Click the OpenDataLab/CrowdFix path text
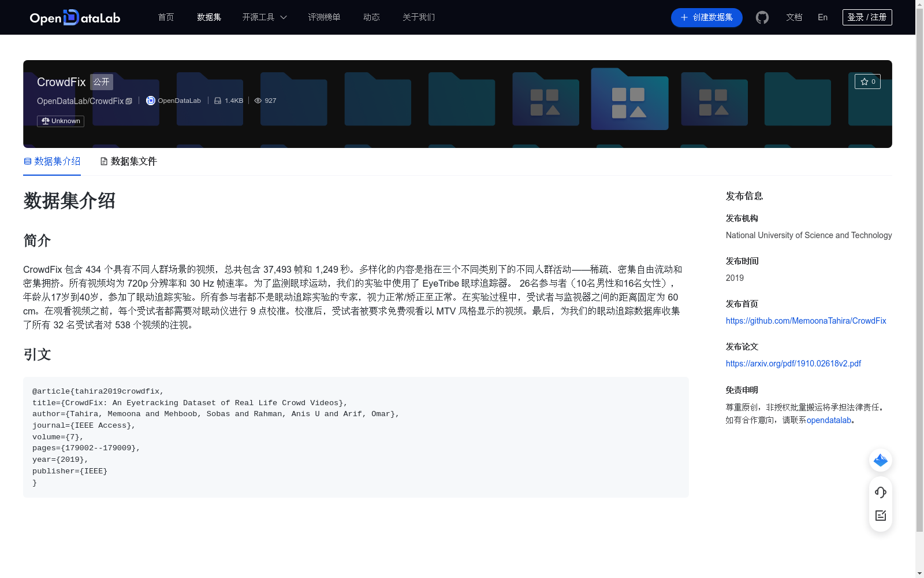Image resolution: width=924 pixels, height=578 pixels. click(x=80, y=101)
